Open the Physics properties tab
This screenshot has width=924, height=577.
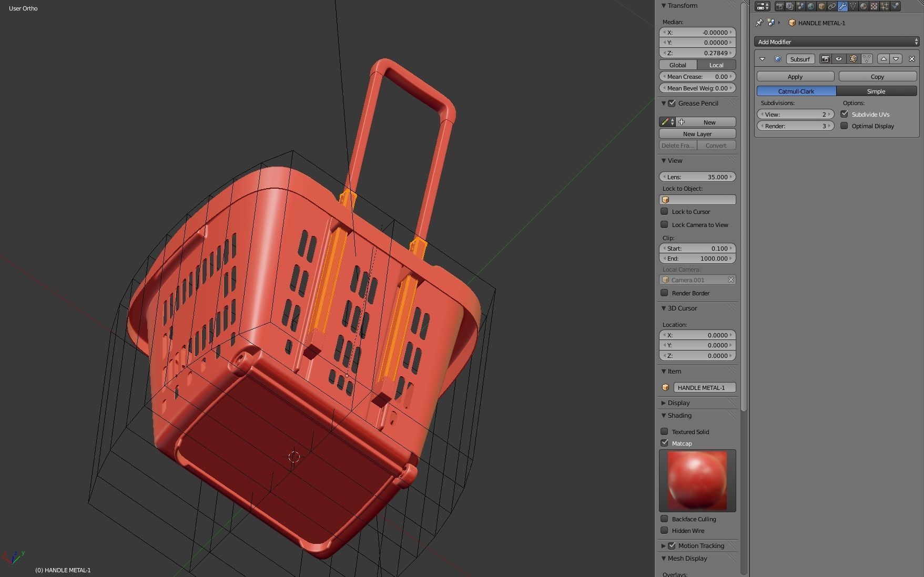point(895,6)
